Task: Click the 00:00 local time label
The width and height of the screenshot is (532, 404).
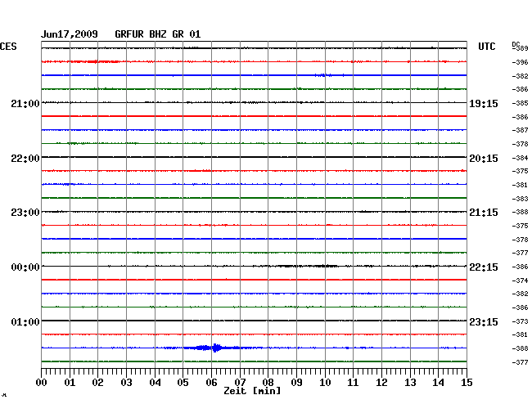Action: point(25,267)
